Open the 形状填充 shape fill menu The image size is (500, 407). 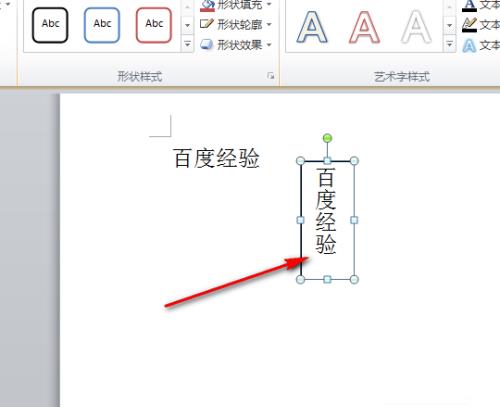tap(236, 5)
